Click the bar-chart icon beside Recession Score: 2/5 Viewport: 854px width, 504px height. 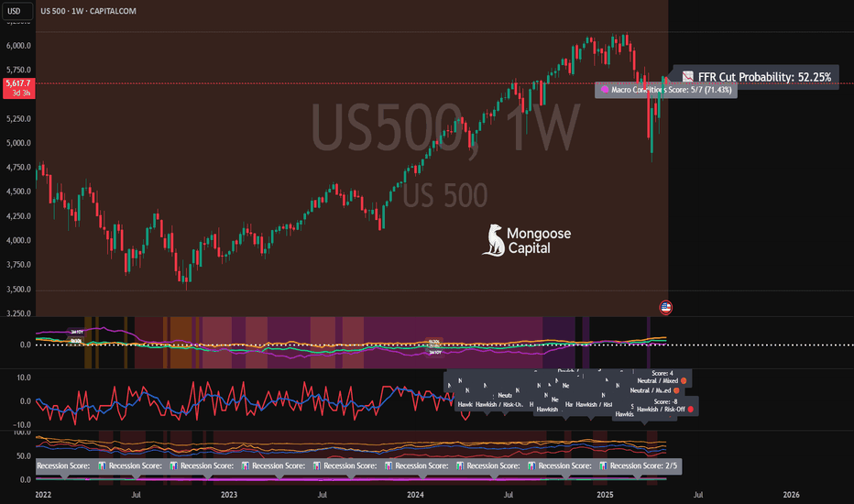coord(604,466)
